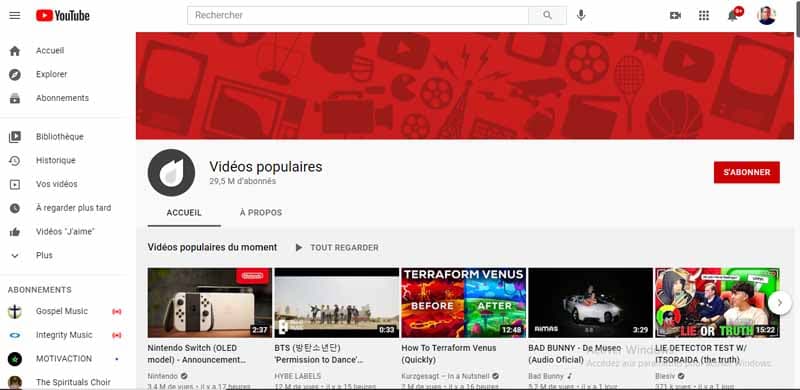Open the hamburger guide menu
Image resolution: width=800 pixels, height=390 pixels.
[x=15, y=15]
